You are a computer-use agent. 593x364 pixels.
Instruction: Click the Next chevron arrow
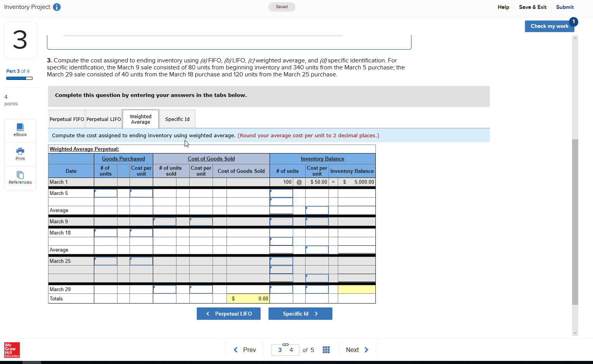[366, 349]
